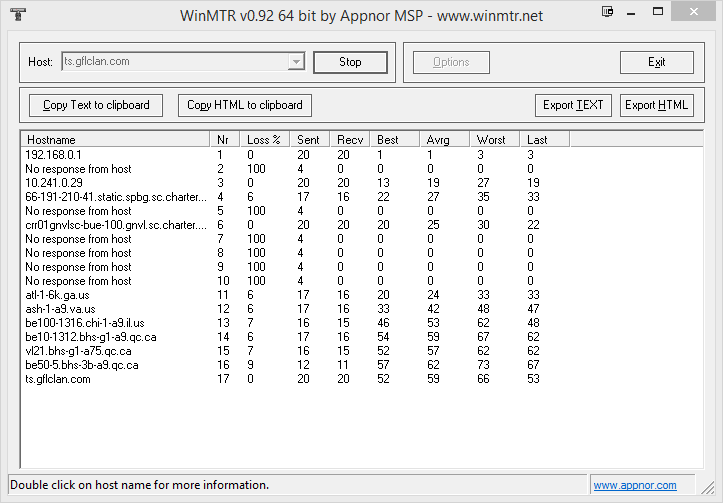Click the window icon left of minimize
This screenshot has height=503, width=723.
[x=609, y=13]
